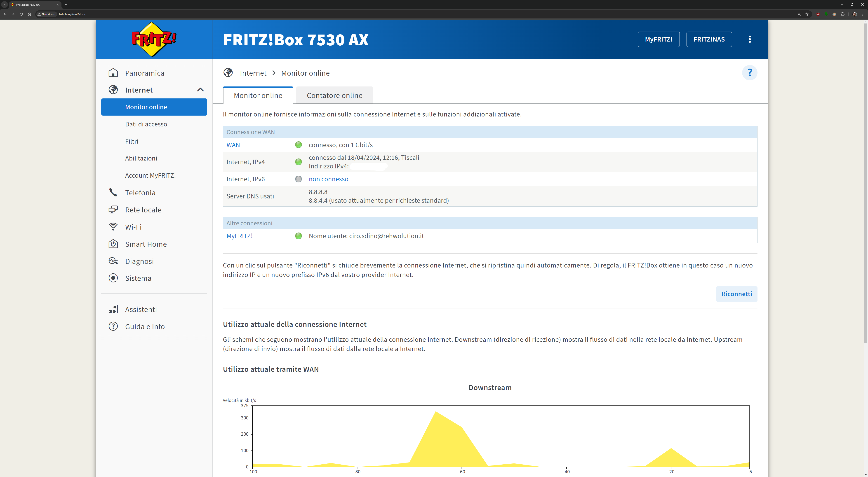This screenshot has width=868, height=477.
Task: Click the Assistenti wizard icon
Action: pyautogui.click(x=113, y=309)
